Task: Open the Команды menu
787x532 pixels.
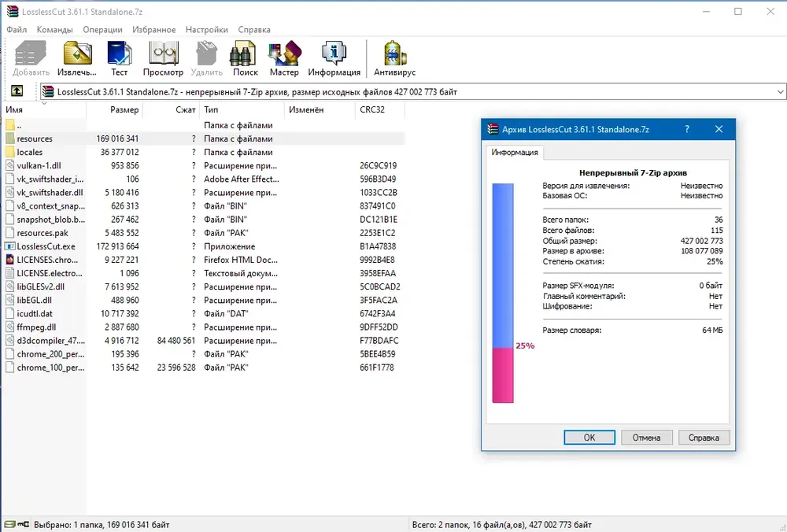Action: pyautogui.click(x=55, y=30)
